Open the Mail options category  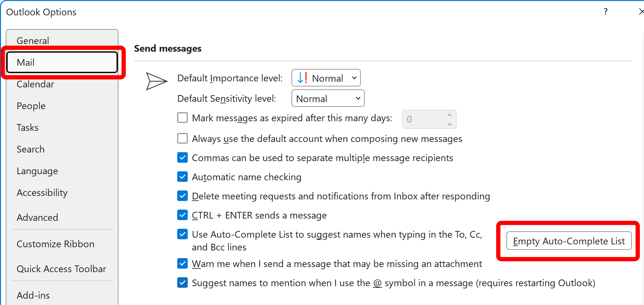[62, 62]
